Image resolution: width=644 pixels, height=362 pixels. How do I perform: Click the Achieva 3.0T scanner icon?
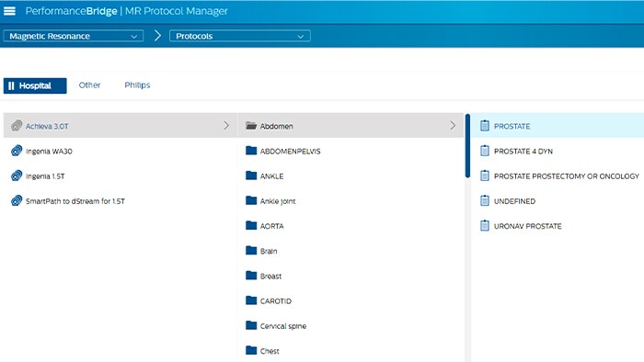point(17,126)
